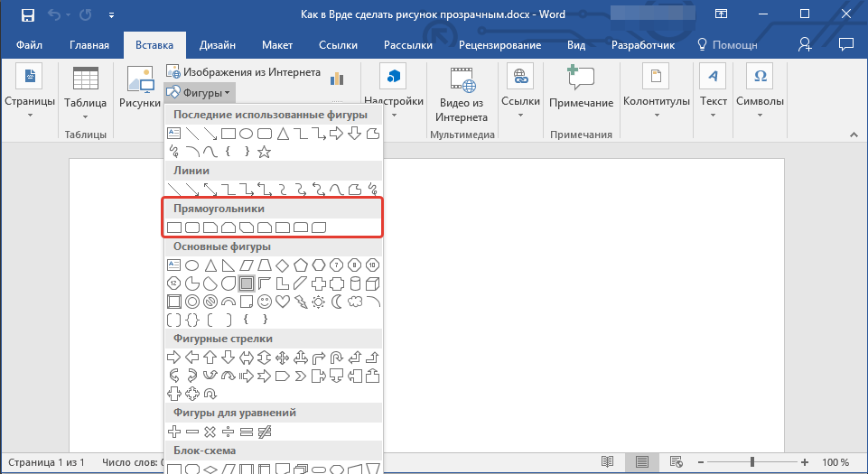Insert the lightning bolt shape
This screenshot has width=868, height=474.
tap(301, 301)
